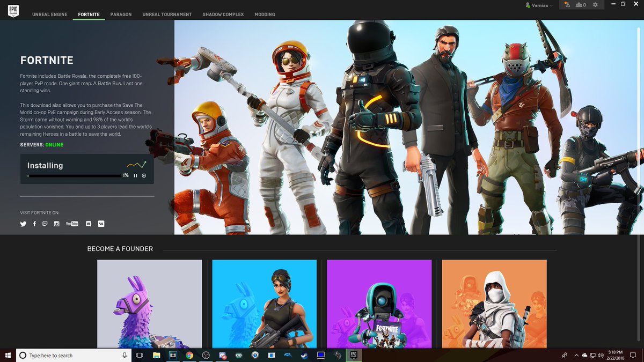Select the blue Ramirez founder pack
The image size is (644, 362).
click(x=265, y=304)
